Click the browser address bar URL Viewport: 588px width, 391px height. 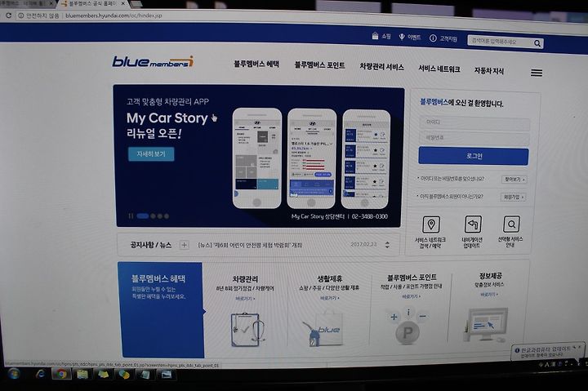(x=114, y=16)
